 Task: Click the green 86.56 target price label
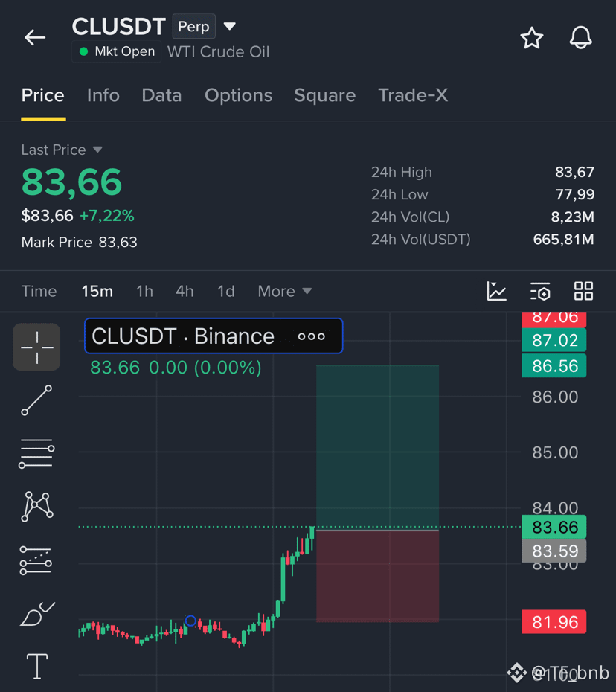[x=554, y=366]
